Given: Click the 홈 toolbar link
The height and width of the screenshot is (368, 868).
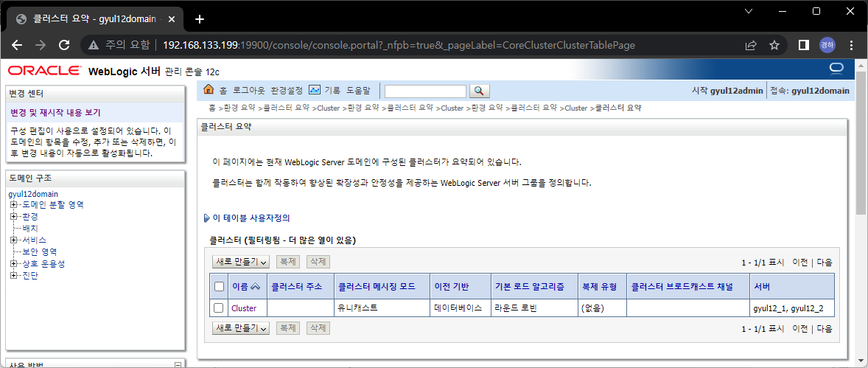Looking at the screenshot, I should (223, 90).
